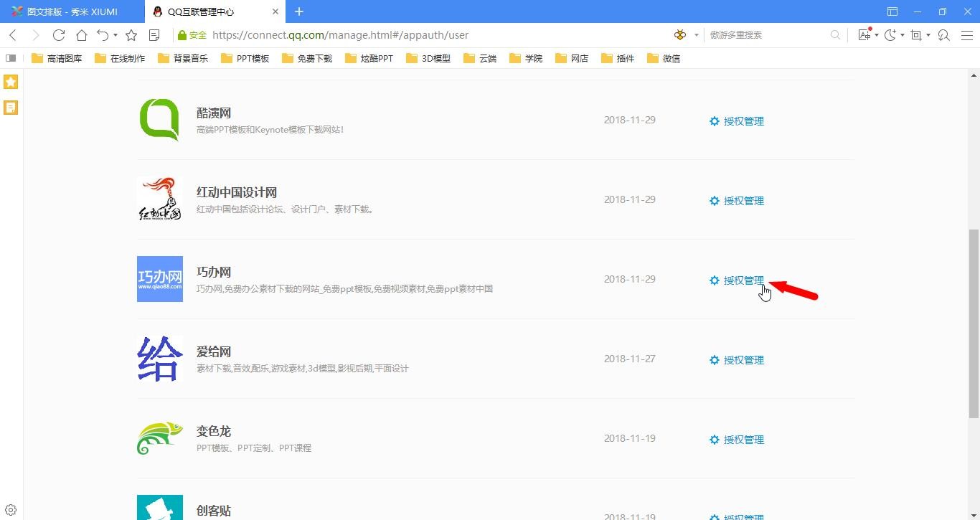Reload the page with the refresh icon

coord(59,35)
